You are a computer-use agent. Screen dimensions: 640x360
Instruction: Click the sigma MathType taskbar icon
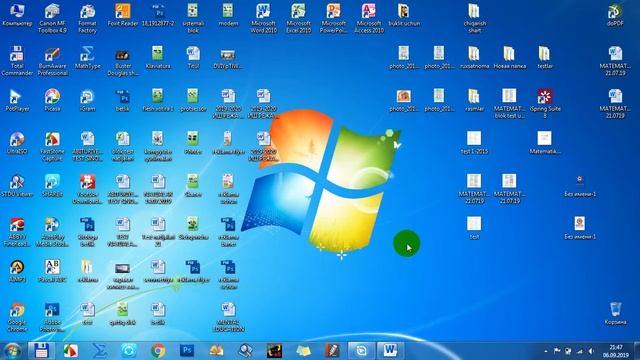click(x=100, y=351)
